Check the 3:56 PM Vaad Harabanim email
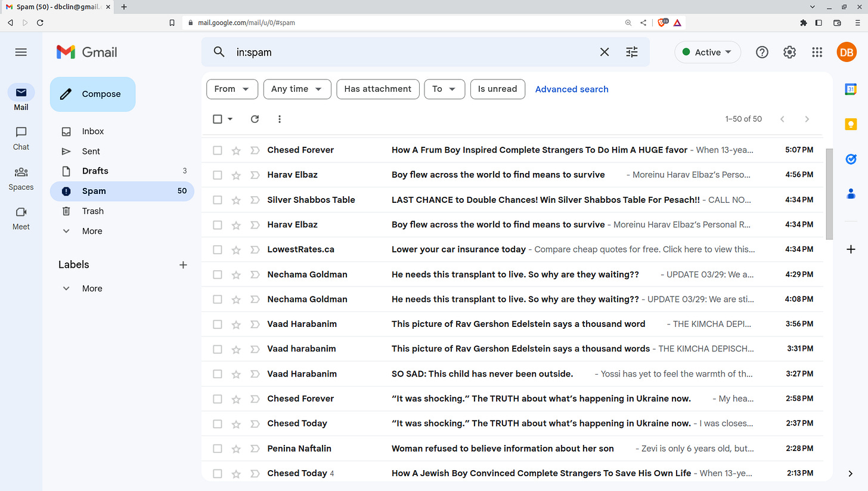868x491 pixels. (x=218, y=324)
